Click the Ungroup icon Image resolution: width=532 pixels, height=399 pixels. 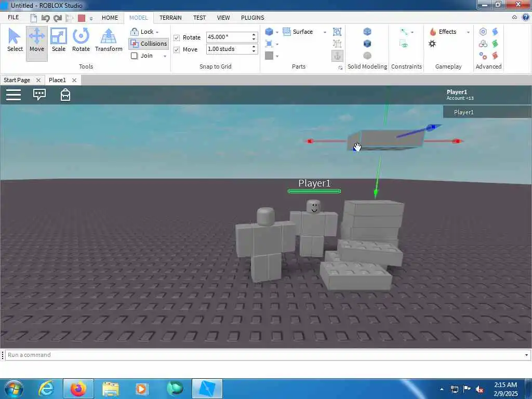337,44
